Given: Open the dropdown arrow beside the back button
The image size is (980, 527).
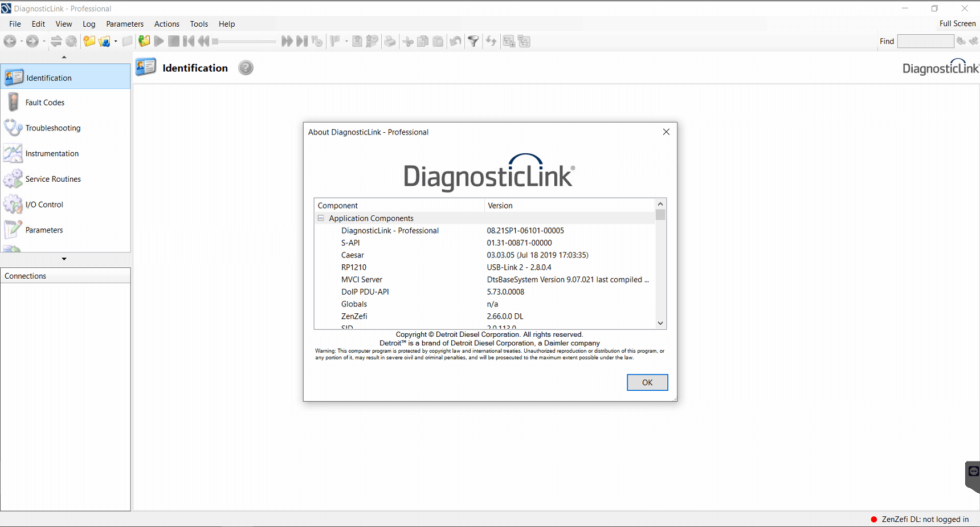Looking at the screenshot, I should coord(22,42).
